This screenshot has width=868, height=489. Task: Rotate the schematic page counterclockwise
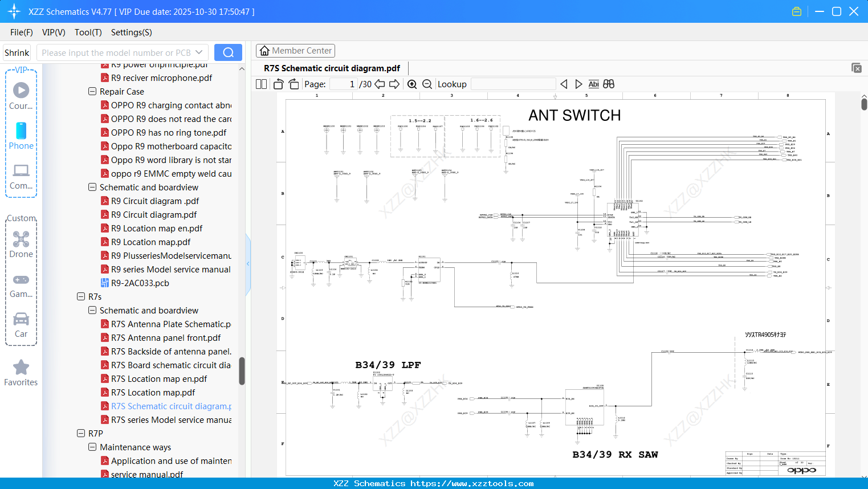click(x=278, y=84)
